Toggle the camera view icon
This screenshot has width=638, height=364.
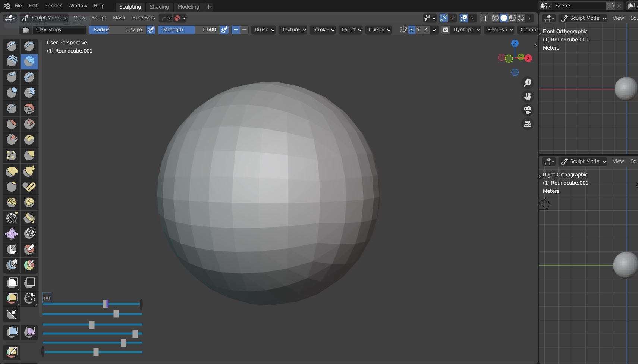click(528, 110)
